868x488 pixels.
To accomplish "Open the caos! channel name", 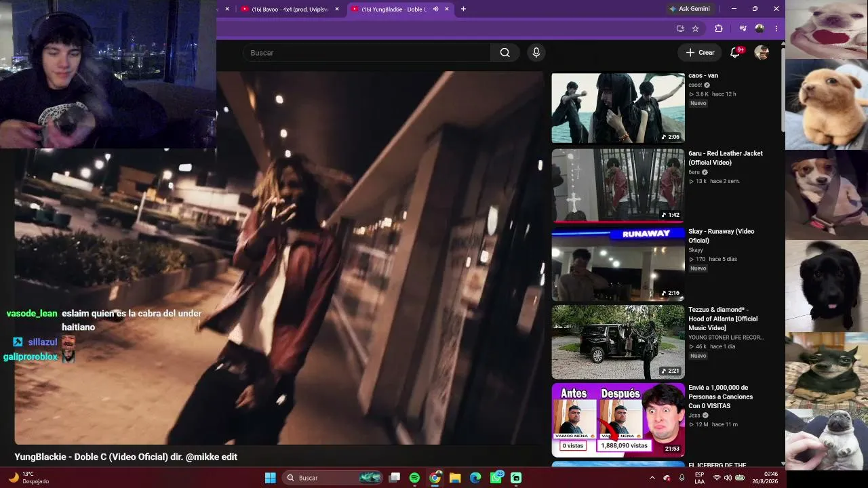I will pos(695,85).
